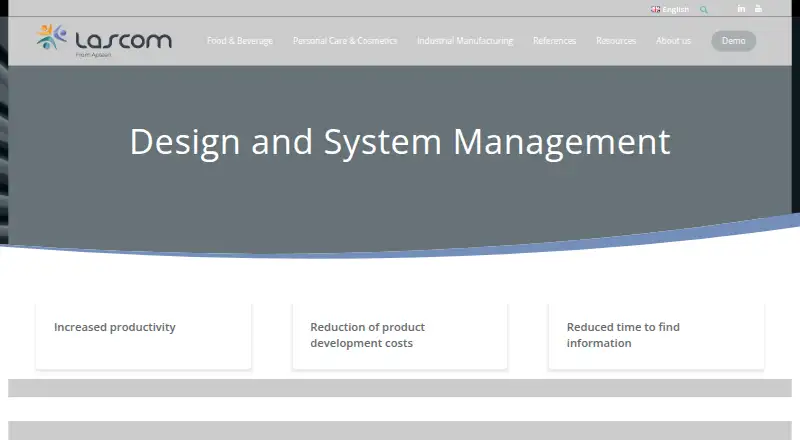
Task: Click the Design and System Management heading
Action: point(400,142)
